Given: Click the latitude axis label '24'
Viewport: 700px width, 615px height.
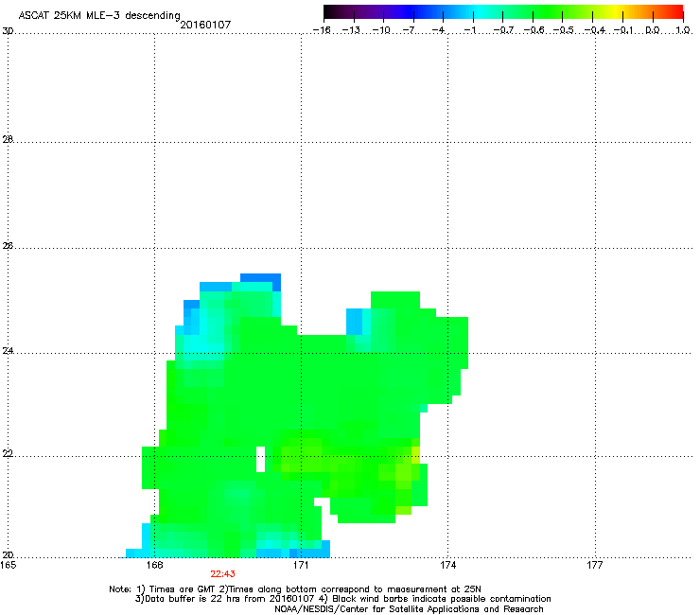Looking at the screenshot, I should click(8, 351).
